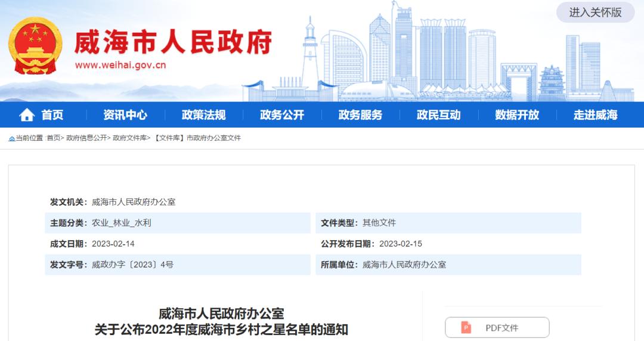Click the 所属单位 label

339,265
